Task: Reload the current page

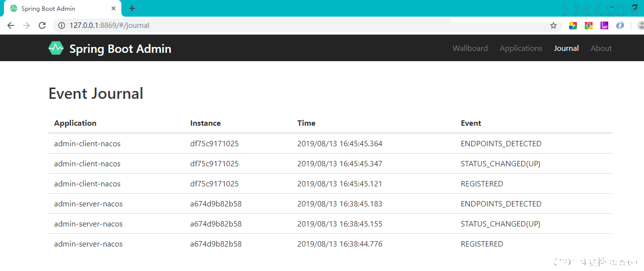Action: pos(42,25)
